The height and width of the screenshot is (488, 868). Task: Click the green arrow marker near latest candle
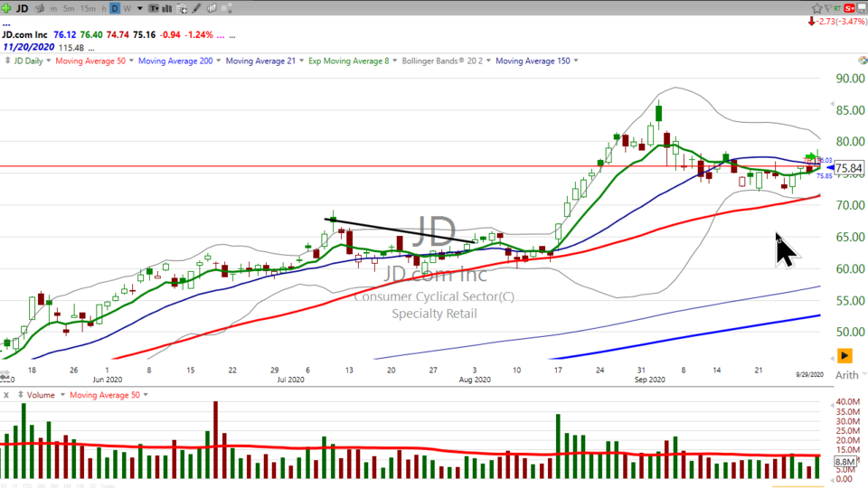(x=810, y=156)
